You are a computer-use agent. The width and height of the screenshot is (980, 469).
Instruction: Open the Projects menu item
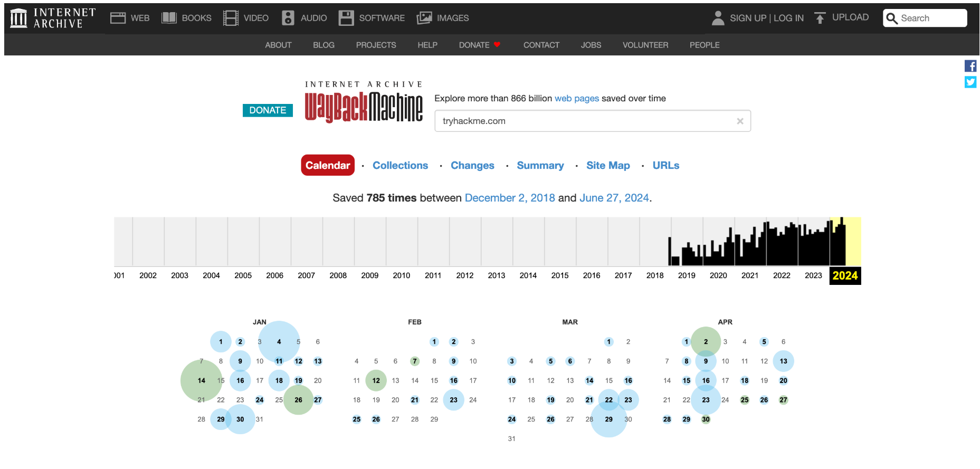(x=376, y=45)
